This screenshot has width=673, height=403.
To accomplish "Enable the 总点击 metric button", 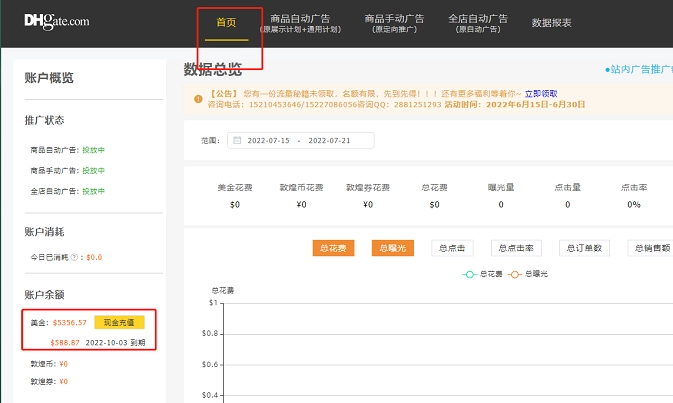I will point(452,248).
